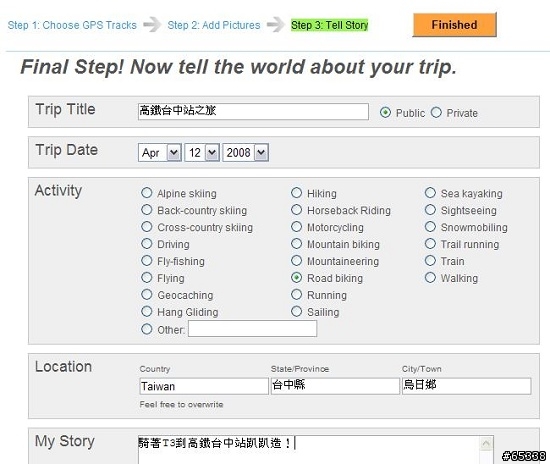
Task: Pick Walking as the activity
Action: point(430,277)
